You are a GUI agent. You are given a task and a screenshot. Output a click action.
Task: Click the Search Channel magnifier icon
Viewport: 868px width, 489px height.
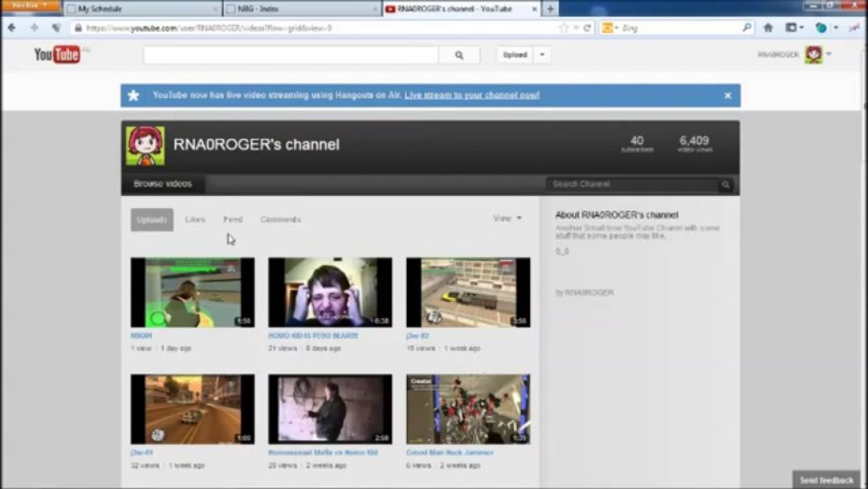pyautogui.click(x=725, y=185)
